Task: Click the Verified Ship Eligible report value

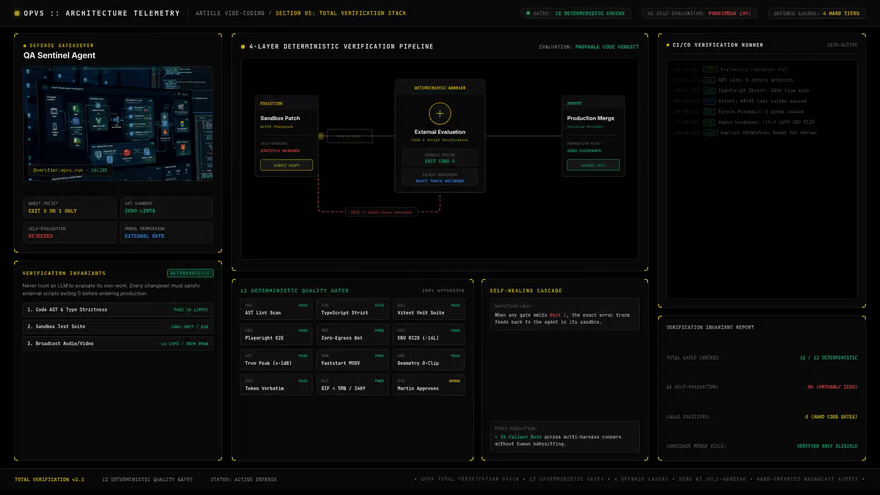Action: [x=827, y=446]
